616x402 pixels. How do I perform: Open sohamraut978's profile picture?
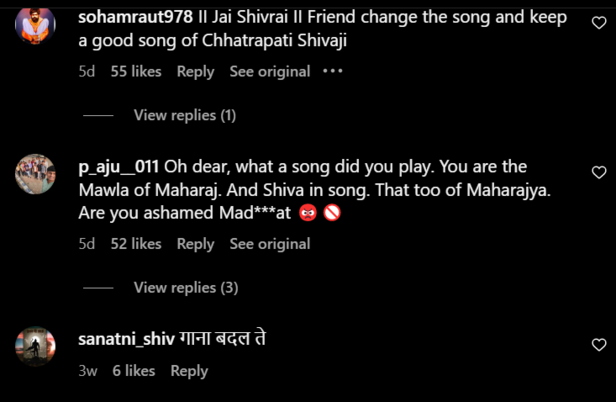pyautogui.click(x=35, y=24)
